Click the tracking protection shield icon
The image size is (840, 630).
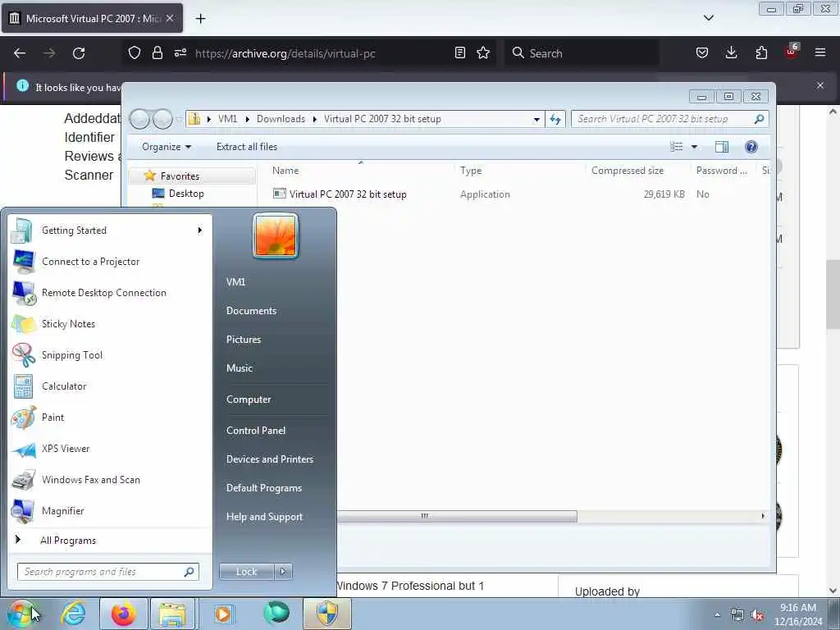[x=135, y=52]
